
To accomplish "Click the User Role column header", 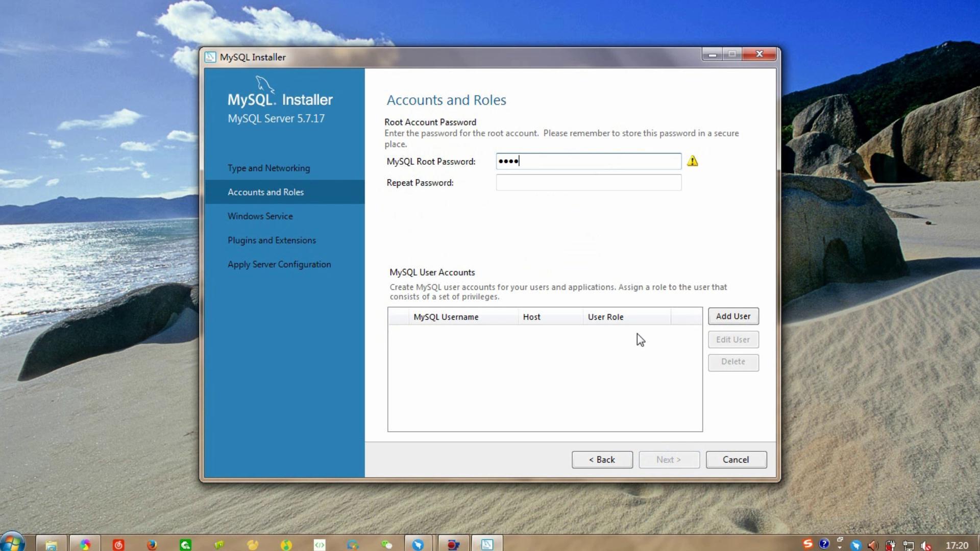I will (x=626, y=317).
